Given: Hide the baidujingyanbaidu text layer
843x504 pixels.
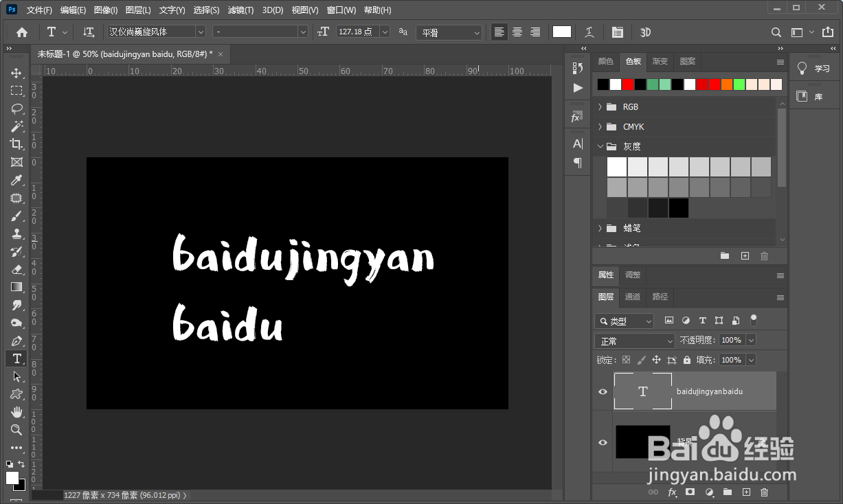Looking at the screenshot, I should click(603, 391).
